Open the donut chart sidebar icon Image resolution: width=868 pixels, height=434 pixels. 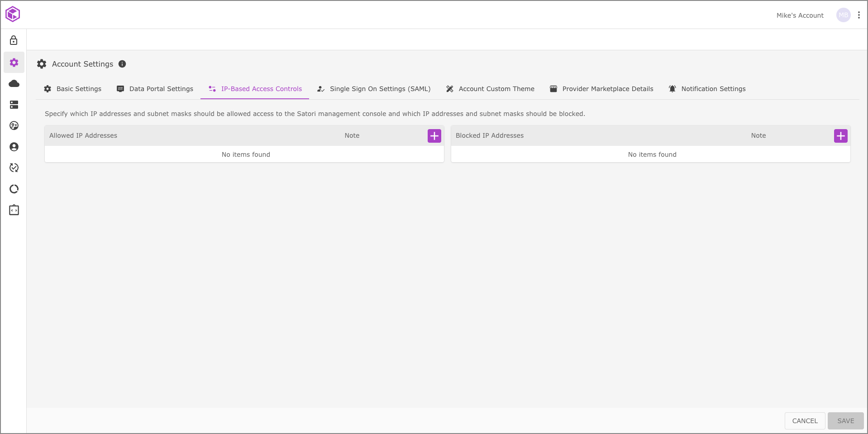click(x=14, y=189)
